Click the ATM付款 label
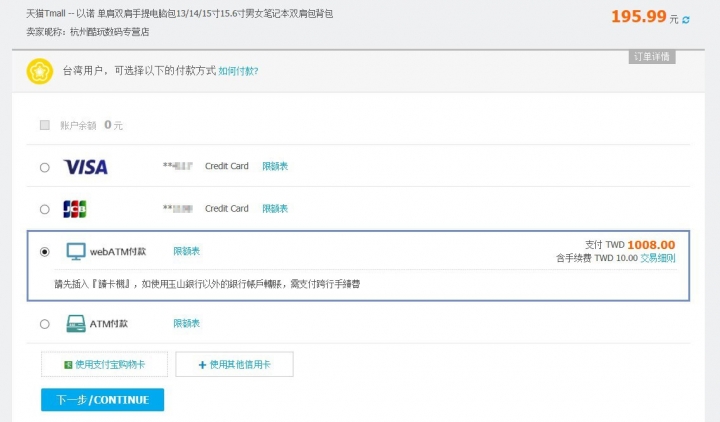The image size is (720, 422). pos(109,324)
